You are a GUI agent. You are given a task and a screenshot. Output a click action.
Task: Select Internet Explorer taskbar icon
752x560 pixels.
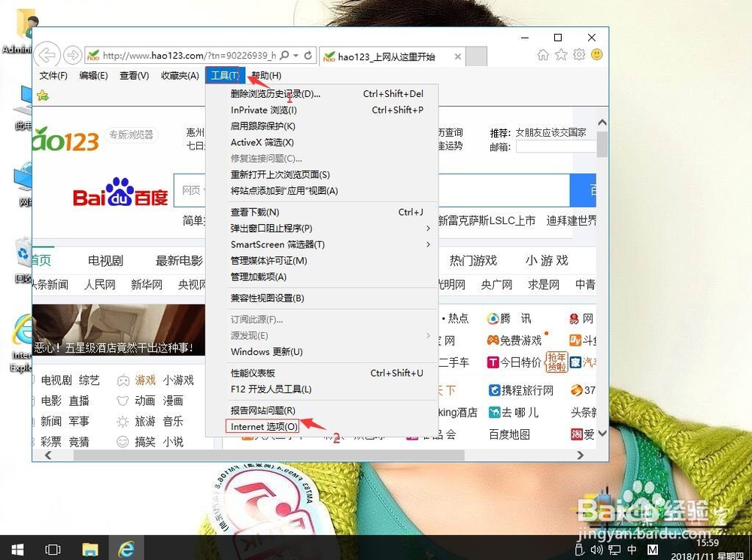point(126,549)
